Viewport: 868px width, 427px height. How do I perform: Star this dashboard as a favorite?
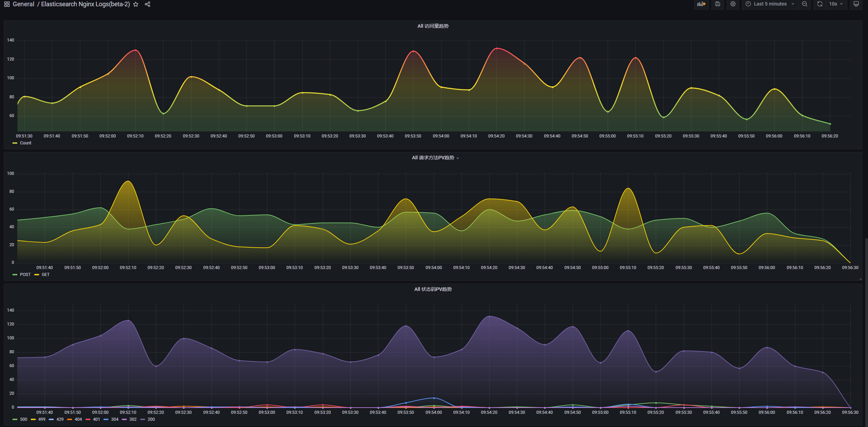pyautogui.click(x=136, y=5)
